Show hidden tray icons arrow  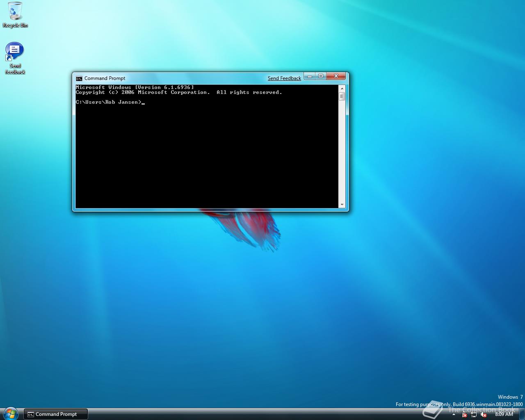pos(454,414)
